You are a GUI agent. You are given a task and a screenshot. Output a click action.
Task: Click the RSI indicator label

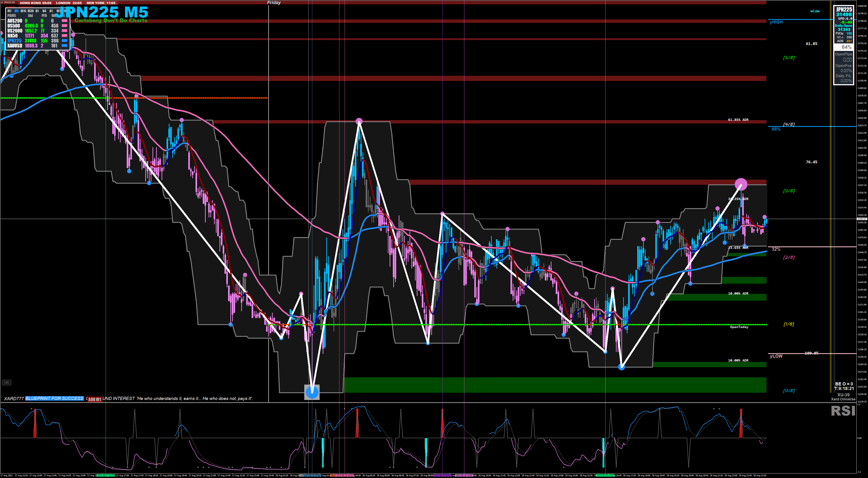(843, 411)
